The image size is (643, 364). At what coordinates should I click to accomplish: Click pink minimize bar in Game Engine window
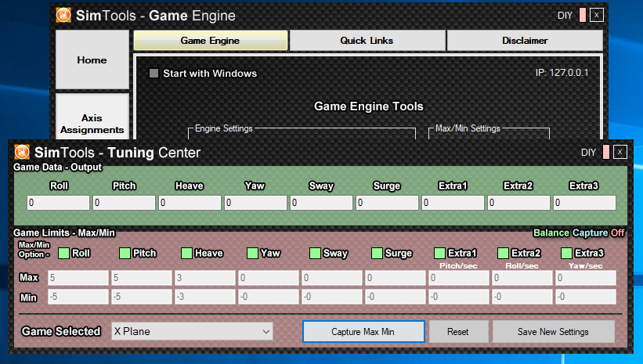coord(583,15)
